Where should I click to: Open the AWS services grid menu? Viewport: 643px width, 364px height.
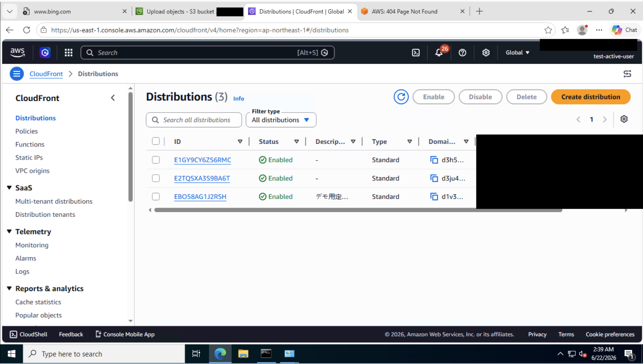pyautogui.click(x=69, y=53)
